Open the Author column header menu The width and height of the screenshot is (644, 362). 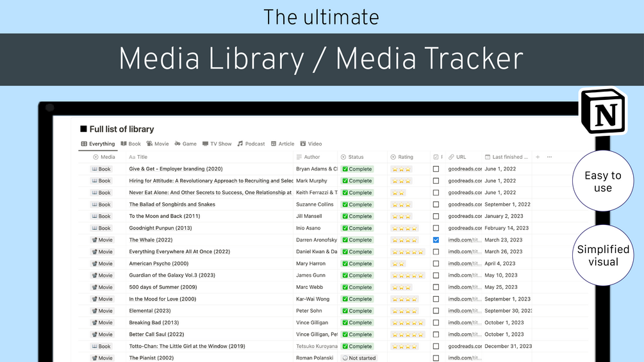point(308,157)
